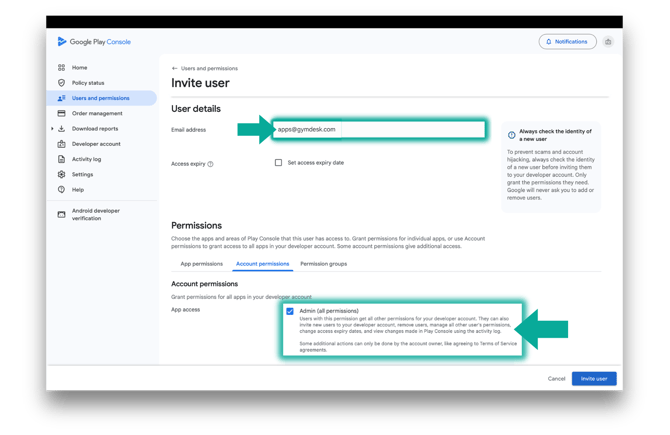Switch to the Permission groups tab
Image resolution: width=670 pixels, height=435 pixels.
coord(323,264)
